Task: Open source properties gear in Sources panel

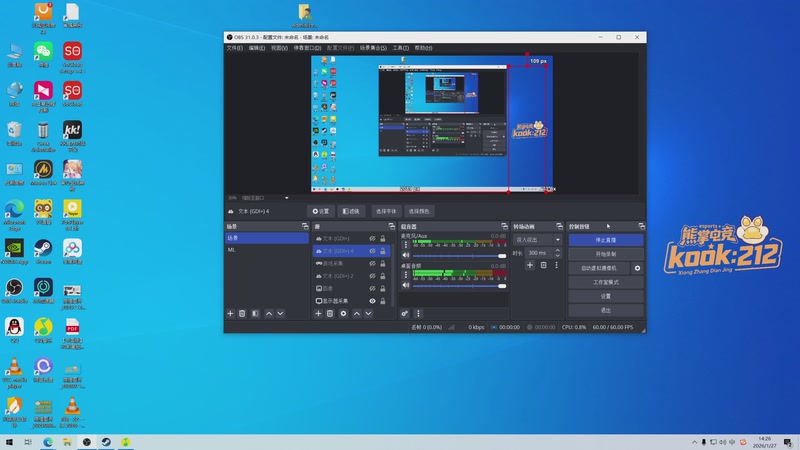Action: point(343,313)
